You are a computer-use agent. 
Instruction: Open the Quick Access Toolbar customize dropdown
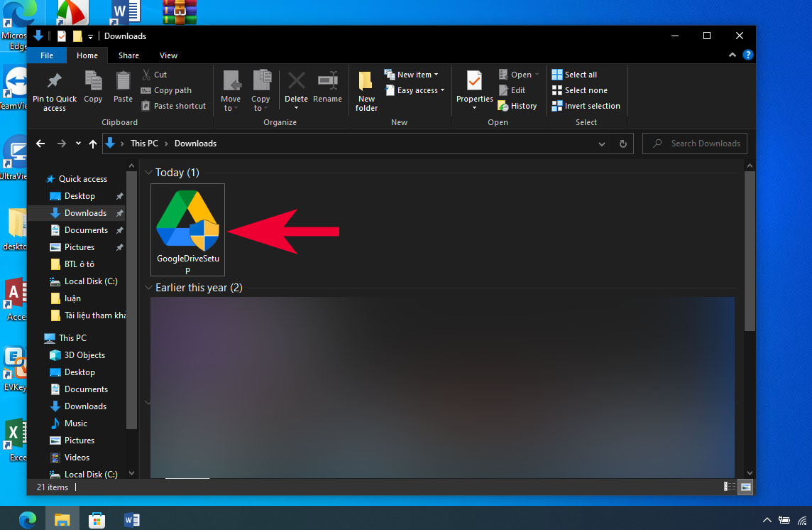(x=90, y=36)
